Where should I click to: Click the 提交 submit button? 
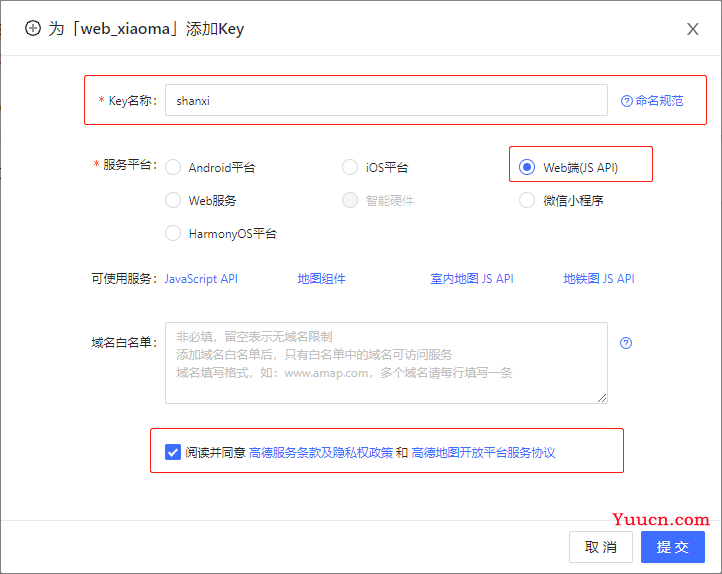(x=673, y=547)
